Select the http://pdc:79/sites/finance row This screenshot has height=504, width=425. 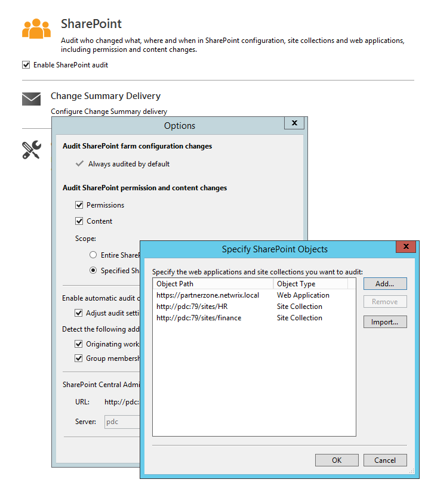pyautogui.click(x=254, y=318)
